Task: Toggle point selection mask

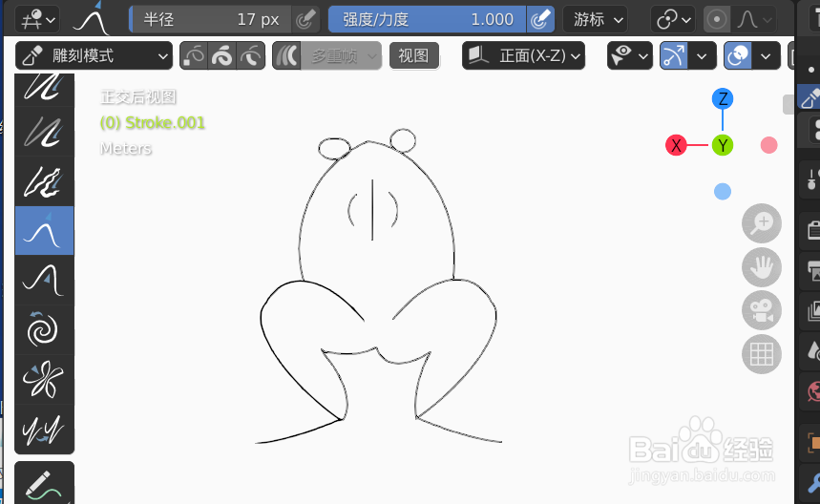Action: coord(194,55)
